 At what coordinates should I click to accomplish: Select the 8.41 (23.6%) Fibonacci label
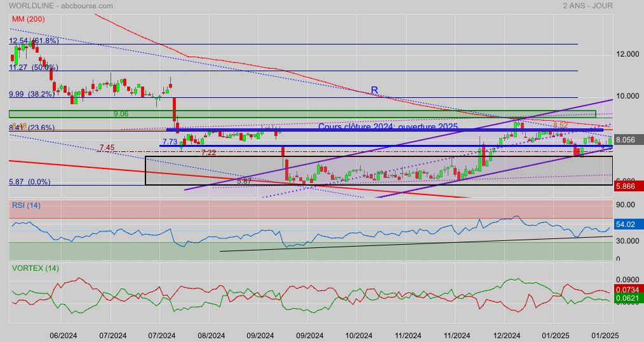pyautogui.click(x=32, y=128)
